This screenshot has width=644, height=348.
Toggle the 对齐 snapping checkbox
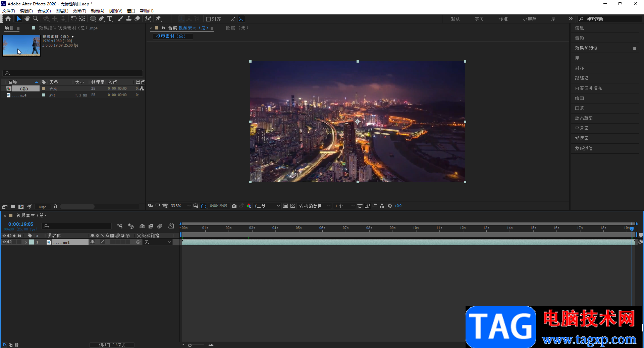(208, 19)
